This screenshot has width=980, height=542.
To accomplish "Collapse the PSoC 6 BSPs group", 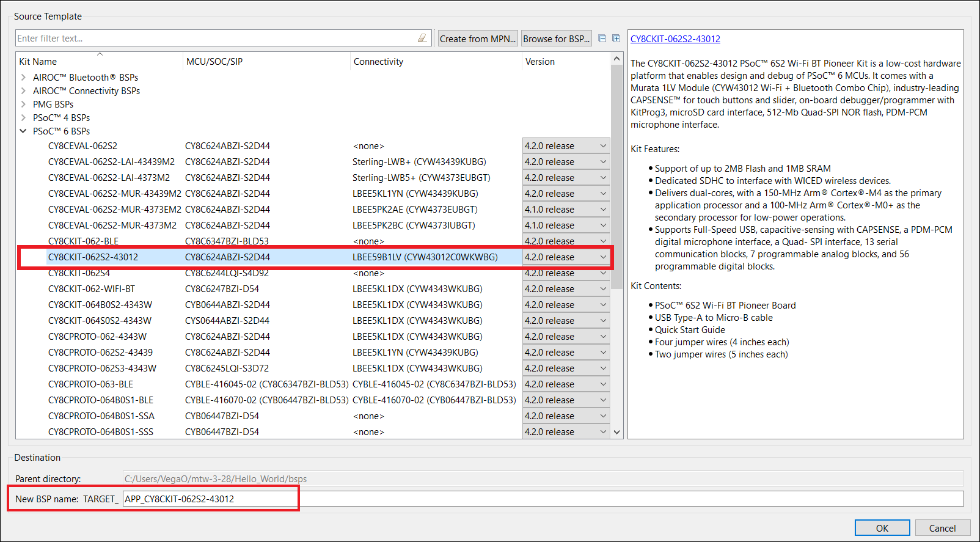I will click(23, 131).
